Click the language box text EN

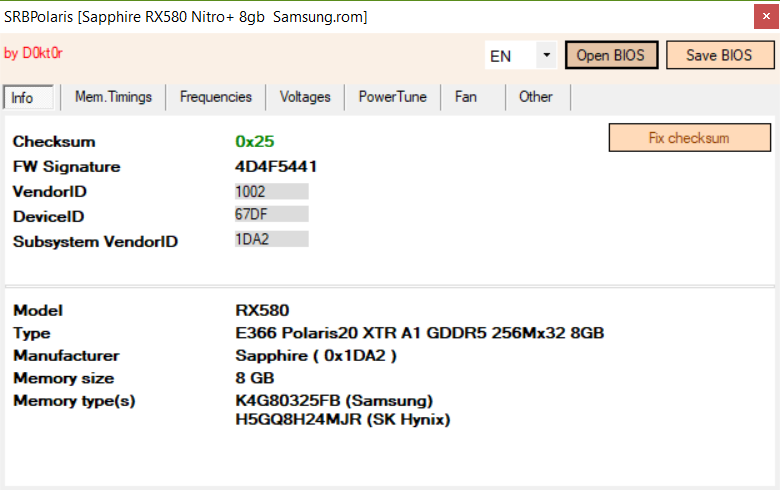tap(500, 56)
